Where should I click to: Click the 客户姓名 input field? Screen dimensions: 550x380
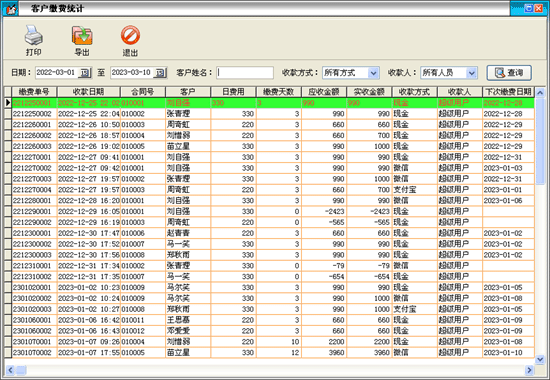245,73
